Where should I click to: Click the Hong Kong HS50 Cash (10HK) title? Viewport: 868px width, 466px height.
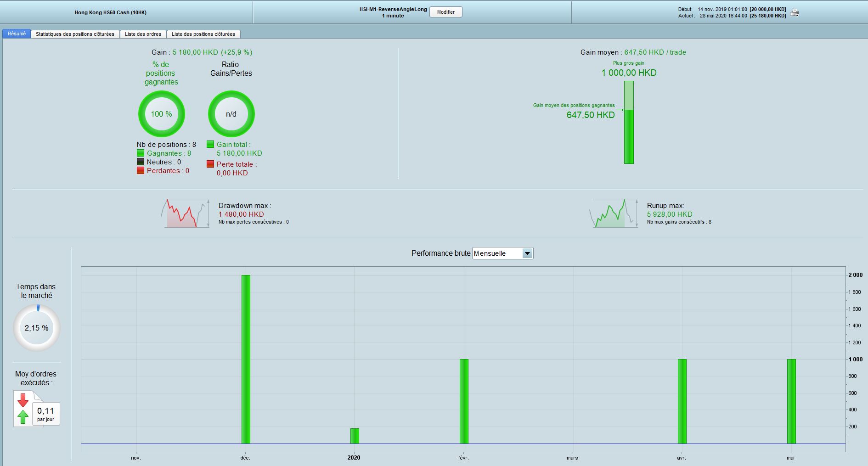[x=111, y=12]
